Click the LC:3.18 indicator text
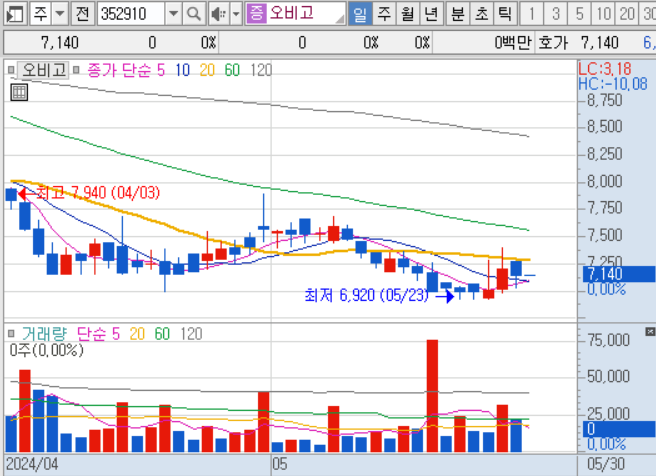The height and width of the screenshot is (476, 656). 605,69
